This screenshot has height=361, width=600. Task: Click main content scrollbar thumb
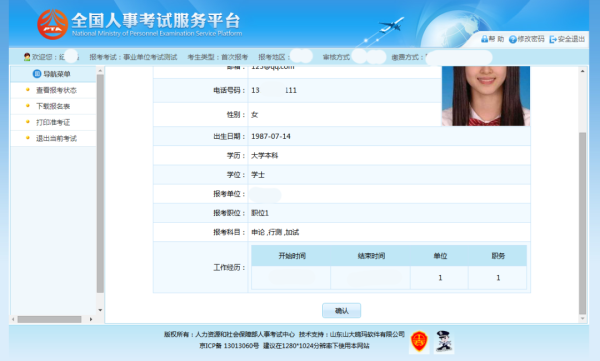[582, 223]
